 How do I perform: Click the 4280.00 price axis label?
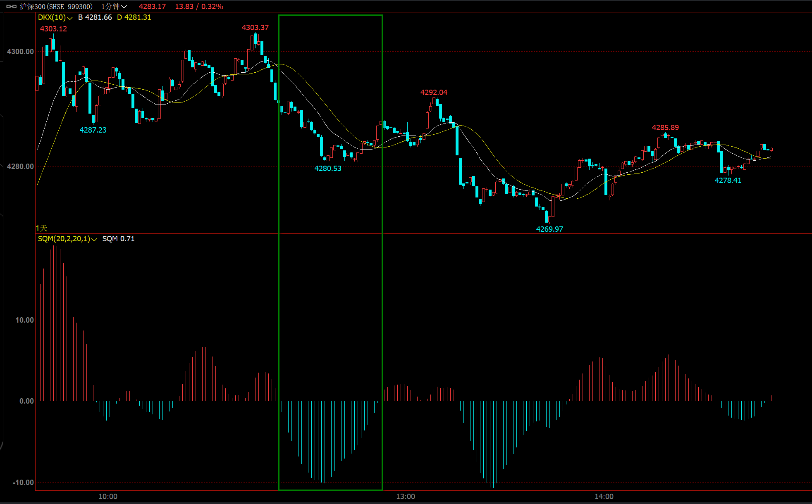click(20, 166)
